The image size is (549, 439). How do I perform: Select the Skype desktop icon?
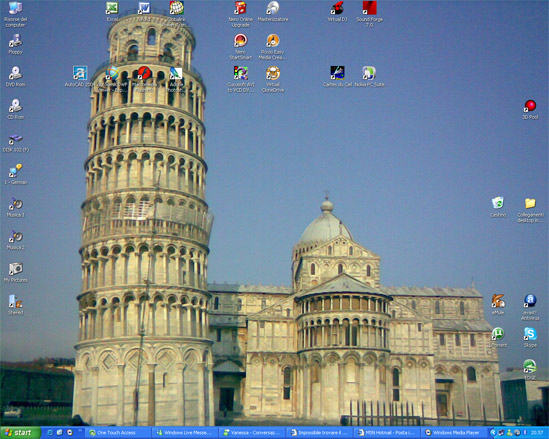530,337
